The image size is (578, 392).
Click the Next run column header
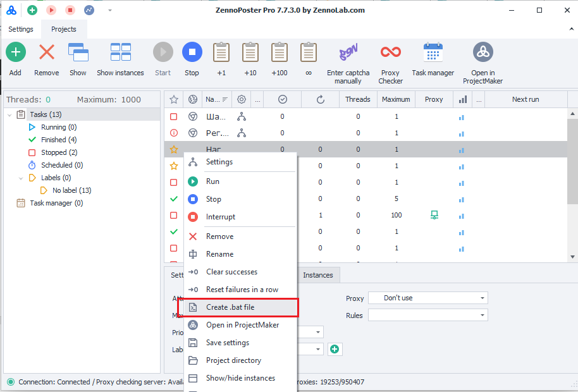[x=526, y=99]
